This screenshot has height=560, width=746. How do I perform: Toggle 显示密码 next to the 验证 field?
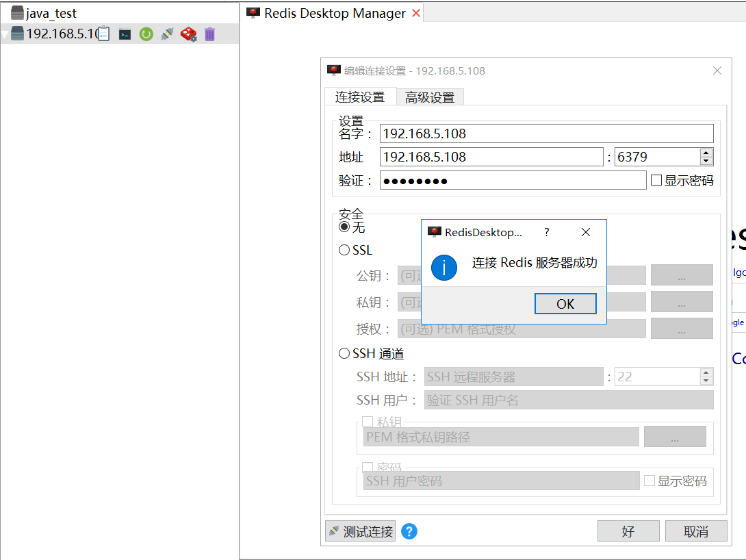(656, 180)
